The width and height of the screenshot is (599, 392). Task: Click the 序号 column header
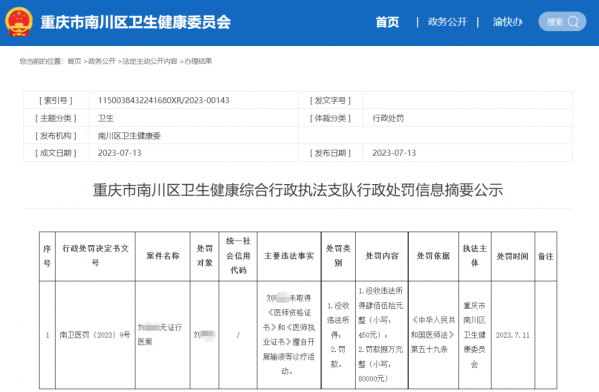coord(47,256)
